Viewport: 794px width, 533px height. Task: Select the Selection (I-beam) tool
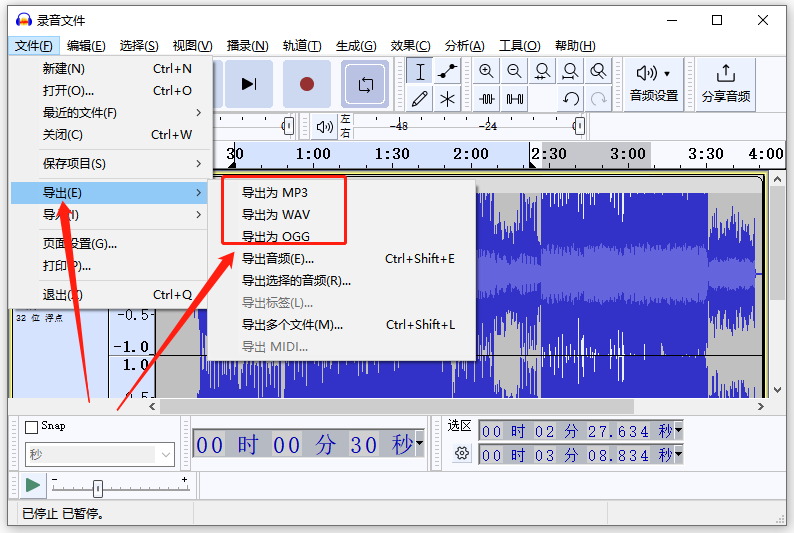420,71
